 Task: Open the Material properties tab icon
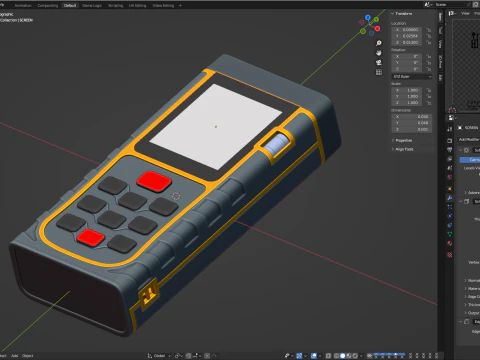pyautogui.click(x=450, y=243)
